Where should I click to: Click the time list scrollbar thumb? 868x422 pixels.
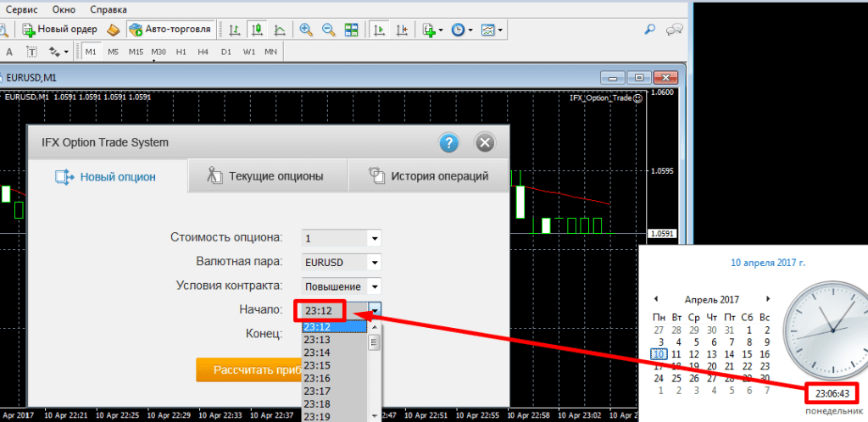point(374,342)
